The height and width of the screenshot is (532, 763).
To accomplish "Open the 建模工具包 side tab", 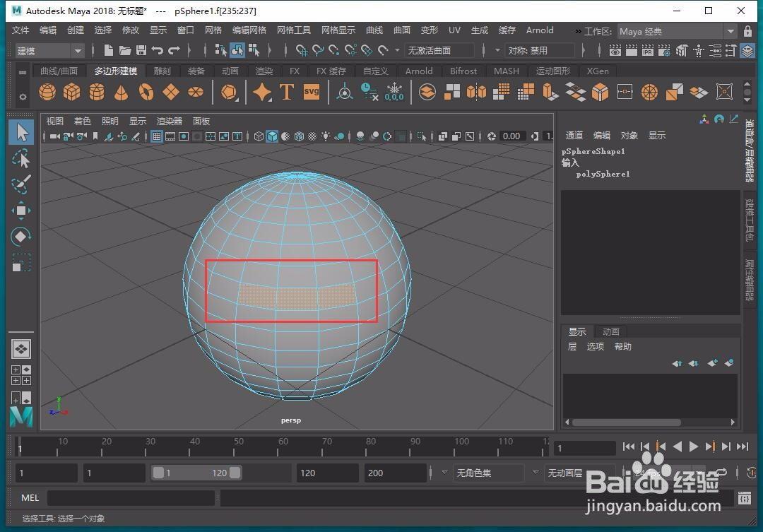I will tap(750, 220).
